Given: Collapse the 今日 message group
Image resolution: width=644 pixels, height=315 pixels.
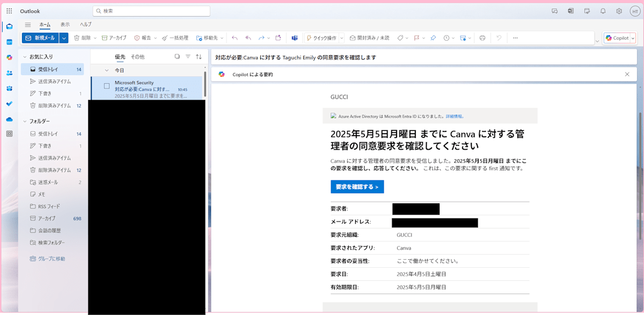Looking at the screenshot, I should click(x=106, y=70).
